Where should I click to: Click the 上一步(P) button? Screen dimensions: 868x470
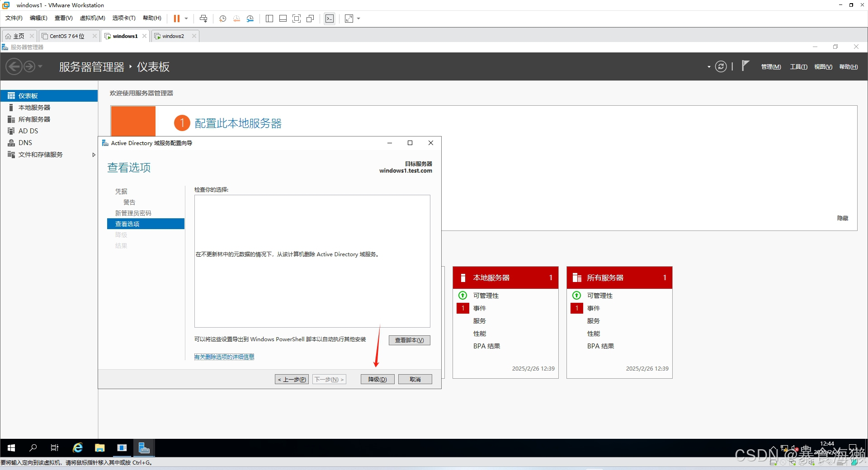(x=292, y=379)
